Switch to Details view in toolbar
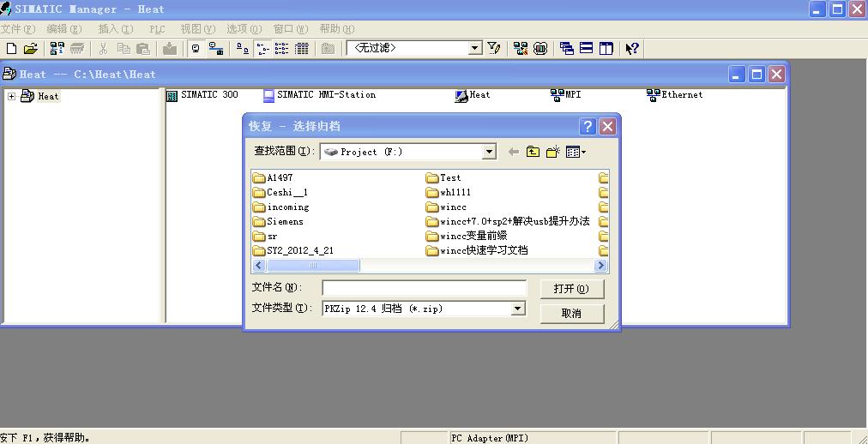 tap(302, 49)
